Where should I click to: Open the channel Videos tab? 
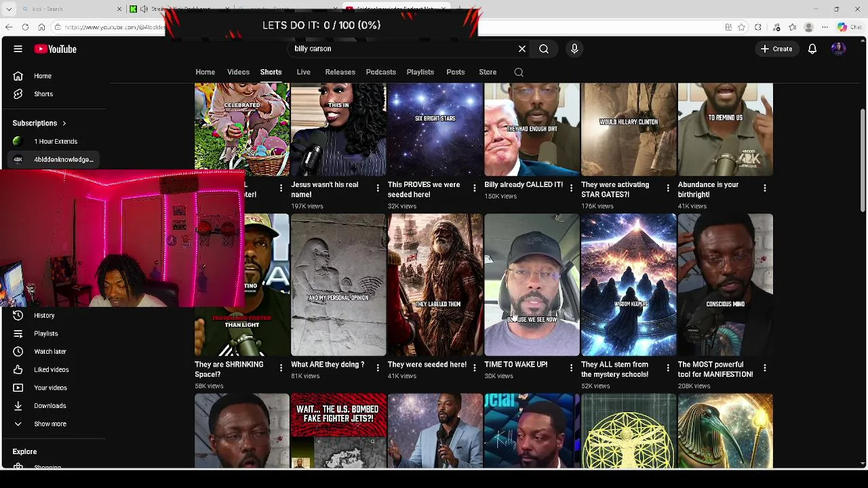[238, 72]
